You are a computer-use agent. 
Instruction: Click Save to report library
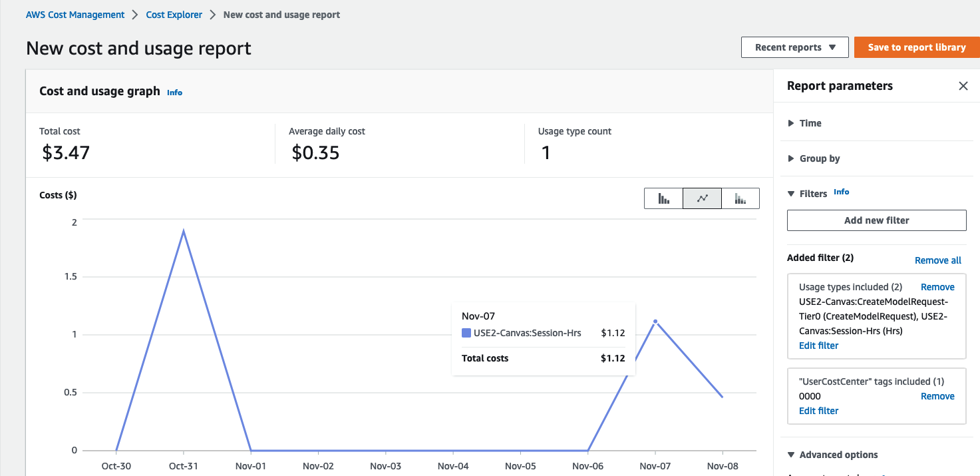pyautogui.click(x=916, y=47)
